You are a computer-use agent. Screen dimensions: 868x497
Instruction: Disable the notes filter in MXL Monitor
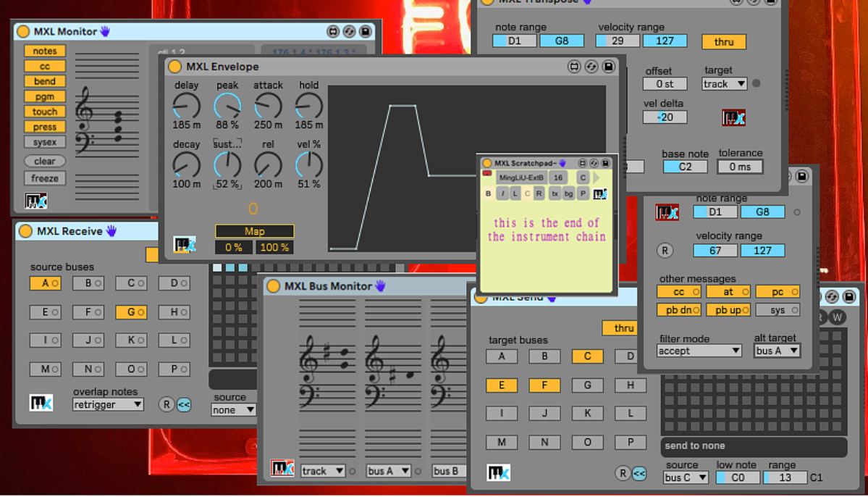click(44, 51)
